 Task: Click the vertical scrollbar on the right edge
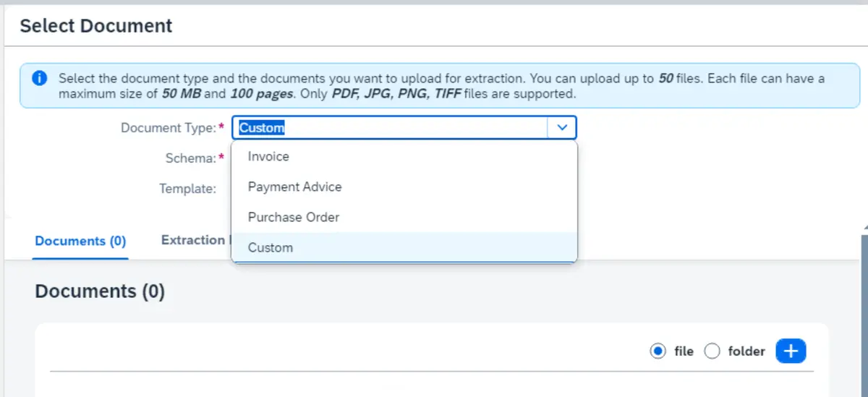pos(864,311)
